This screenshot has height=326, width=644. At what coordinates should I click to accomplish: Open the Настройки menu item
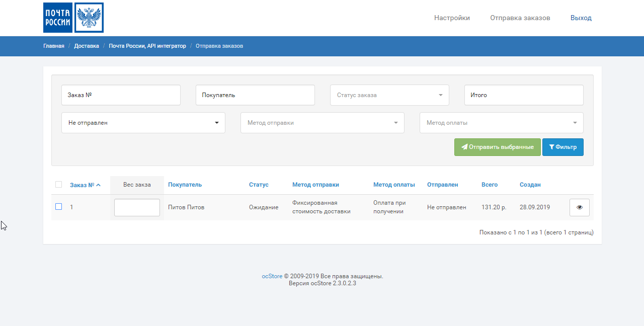point(452,18)
